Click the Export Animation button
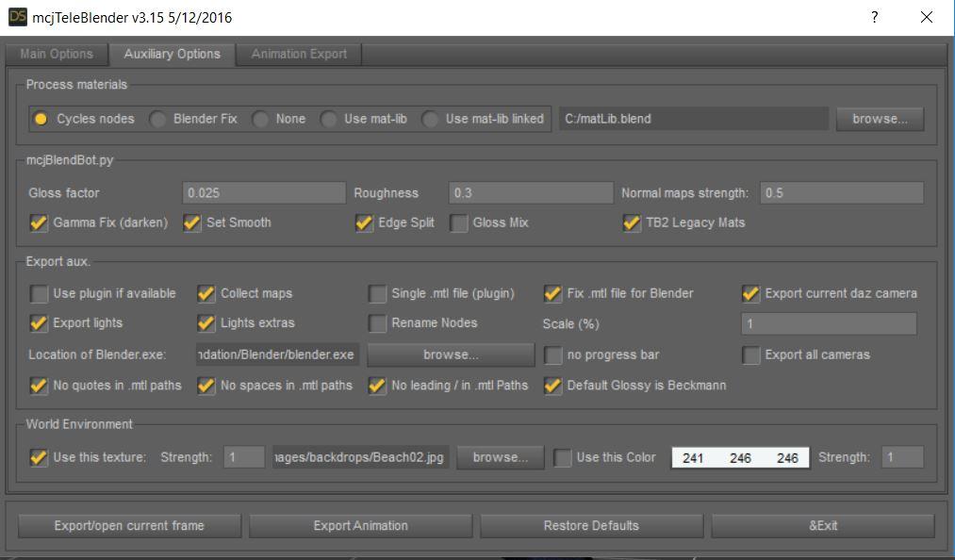Screen dimensions: 955x560 click(360, 525)
